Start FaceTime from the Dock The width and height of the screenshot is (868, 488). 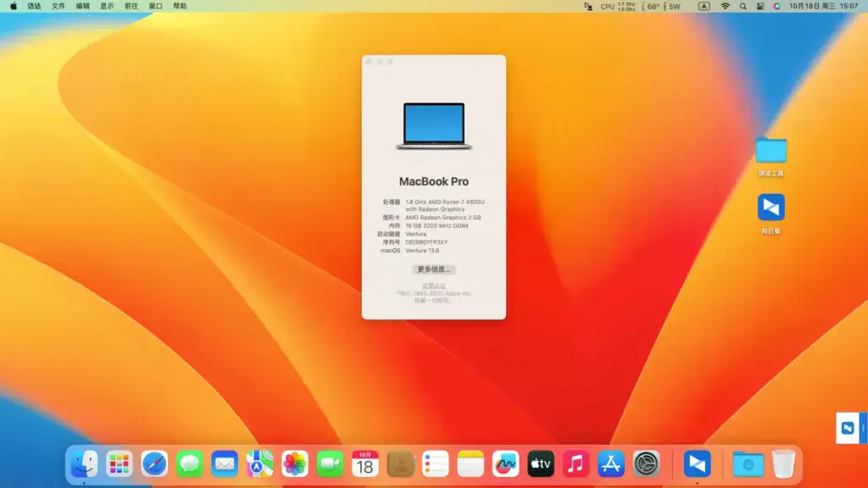[330, 463]
